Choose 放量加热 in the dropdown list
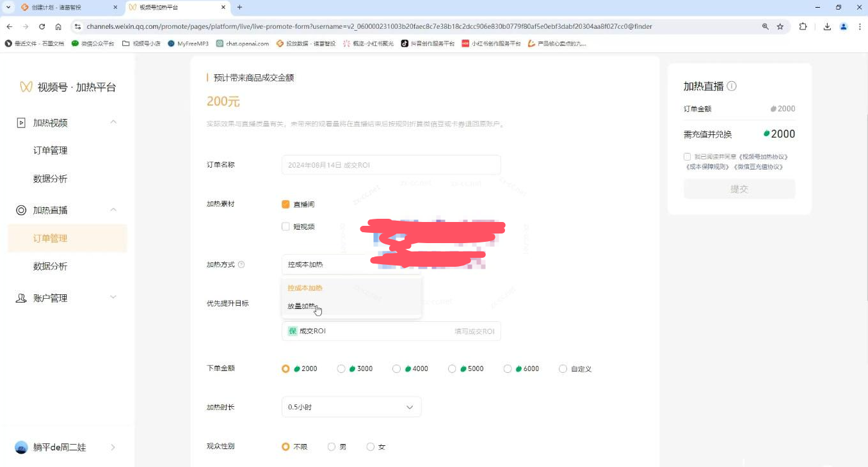This screenshot has width=868, height=467. pos(351,306)
